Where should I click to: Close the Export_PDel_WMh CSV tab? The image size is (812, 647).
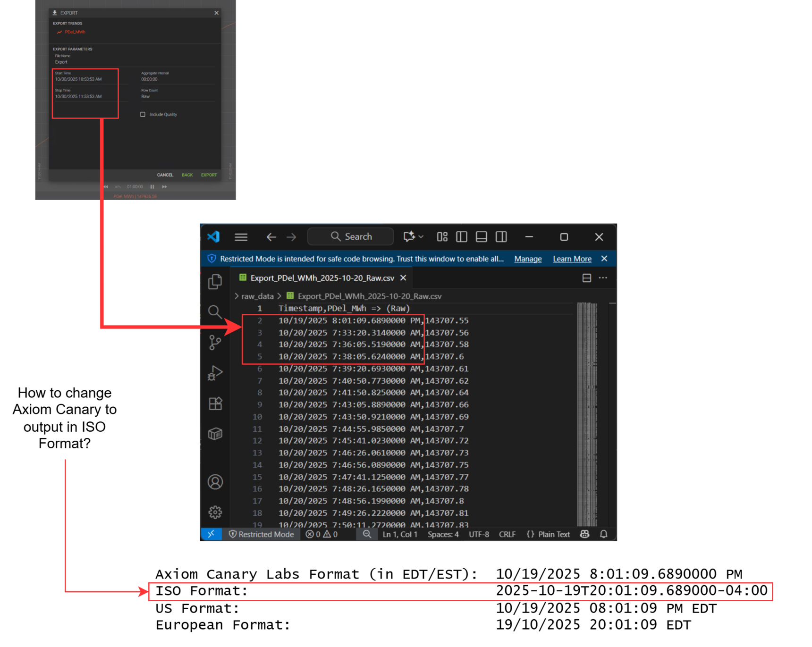pyautogui.click(x=403, y=278)
